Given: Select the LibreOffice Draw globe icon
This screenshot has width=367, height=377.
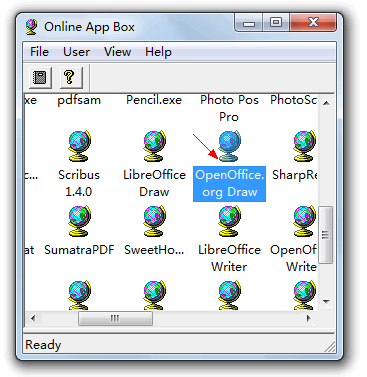Looking at the screenshot, I should (x=154, y=146).
